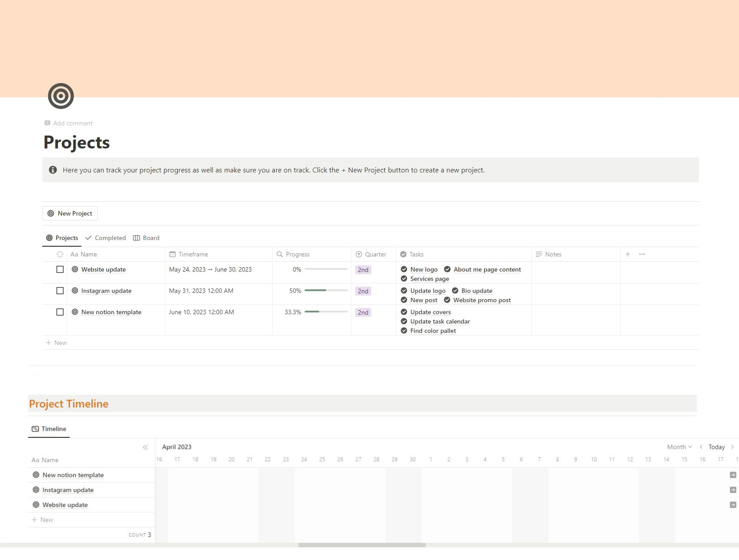The height and width of the screenshot is (560, 739).
Task: Add a new row in projects table
Action: 56,343
